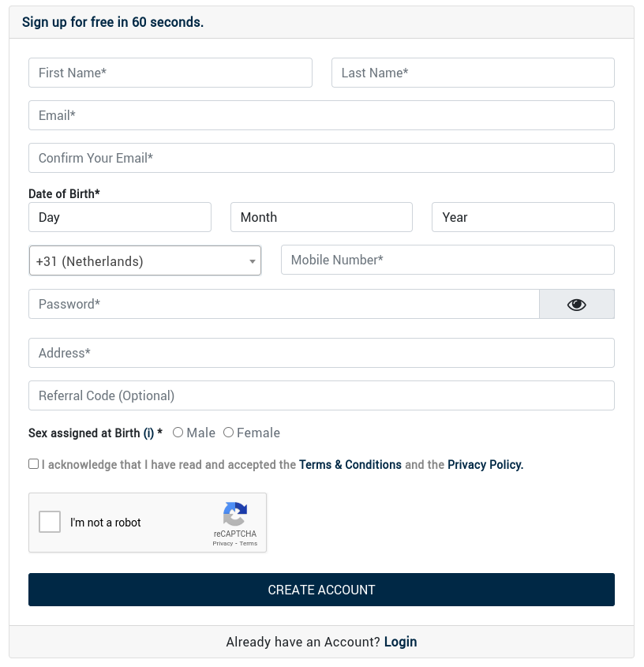644x667 pixels.
Task: Open the +31 (Netherlands) country code dropdown
Action: (x=145, y=261)
